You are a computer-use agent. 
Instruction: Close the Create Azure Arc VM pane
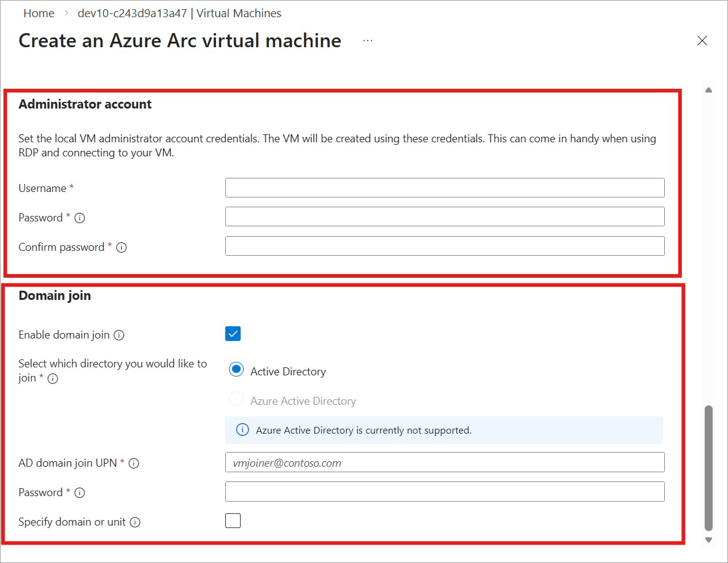pos(702,40)
